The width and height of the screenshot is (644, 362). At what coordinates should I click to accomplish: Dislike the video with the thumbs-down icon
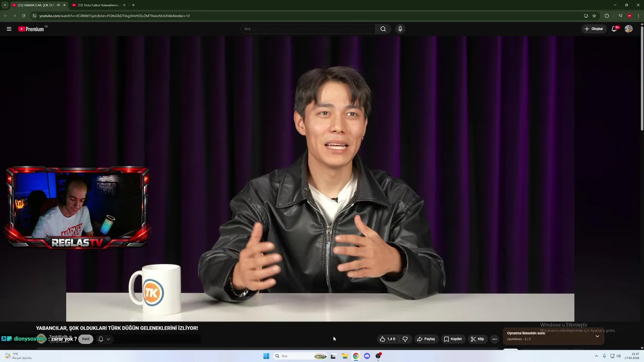pyautogui.click(x=405, y=339)
